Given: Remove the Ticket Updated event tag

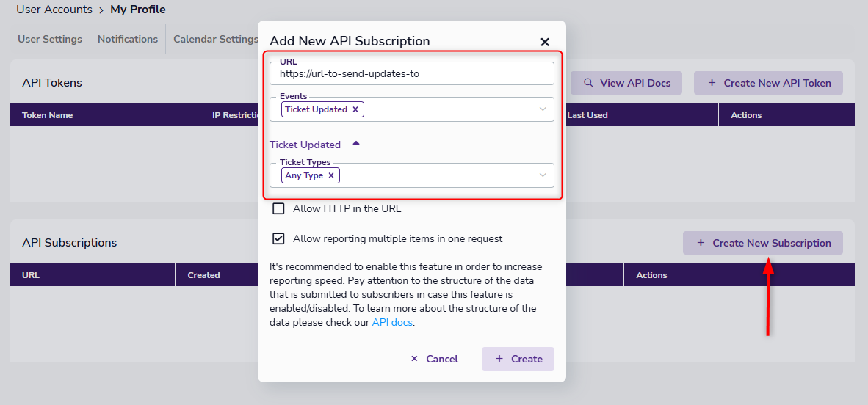Looking at the screenshot, I should [355, 109].
